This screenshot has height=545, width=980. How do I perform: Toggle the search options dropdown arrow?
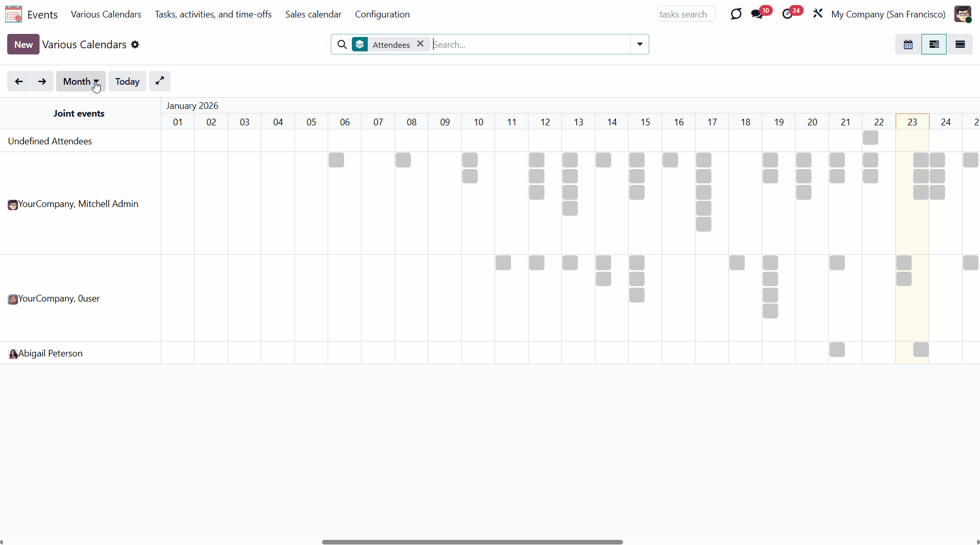[x=639, y=45]
